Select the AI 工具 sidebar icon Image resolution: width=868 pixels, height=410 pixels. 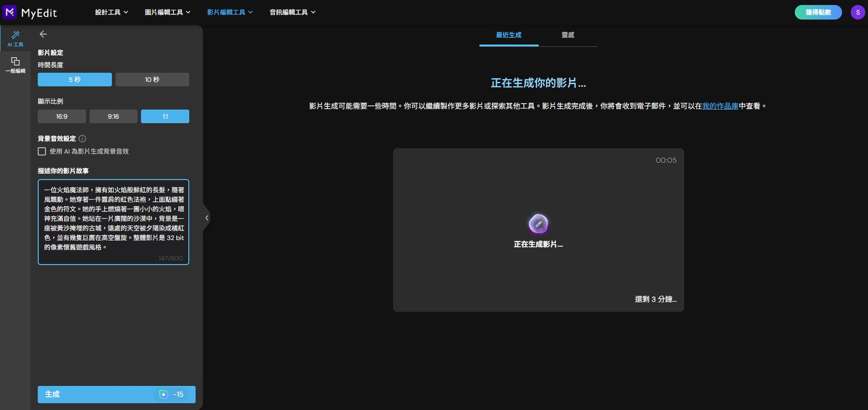(15, 39)
